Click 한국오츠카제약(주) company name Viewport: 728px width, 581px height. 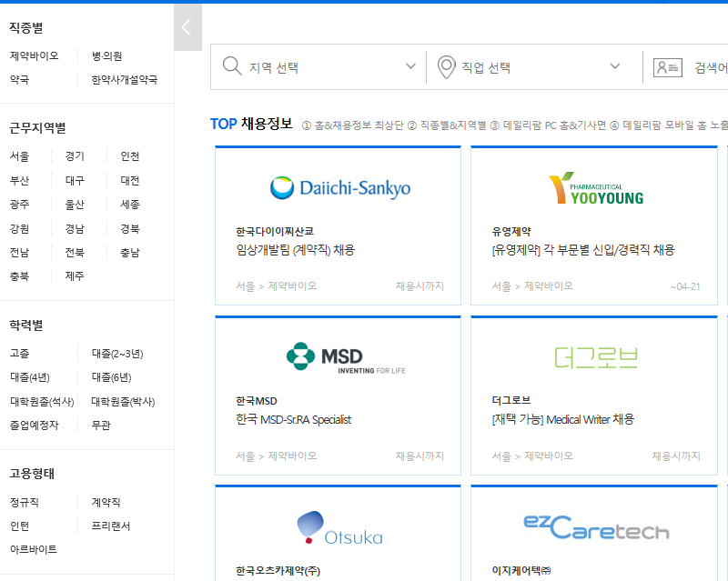coord(278,571)
